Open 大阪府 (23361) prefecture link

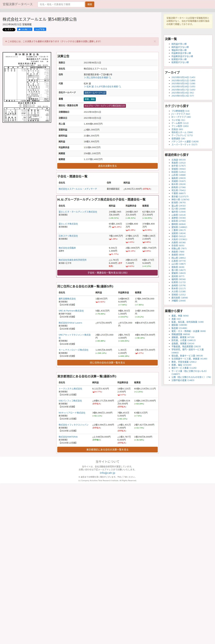coord(179,239)
